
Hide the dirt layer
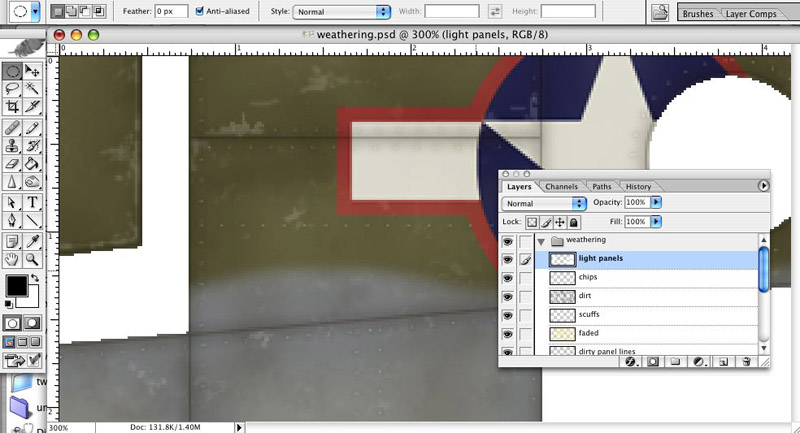coord(508,297)
